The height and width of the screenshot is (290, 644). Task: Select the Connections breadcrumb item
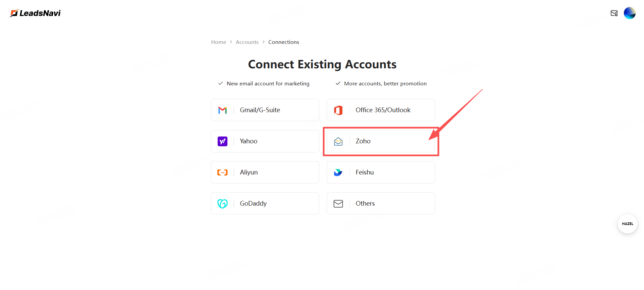pyautogui.click(x=283, y=42)
